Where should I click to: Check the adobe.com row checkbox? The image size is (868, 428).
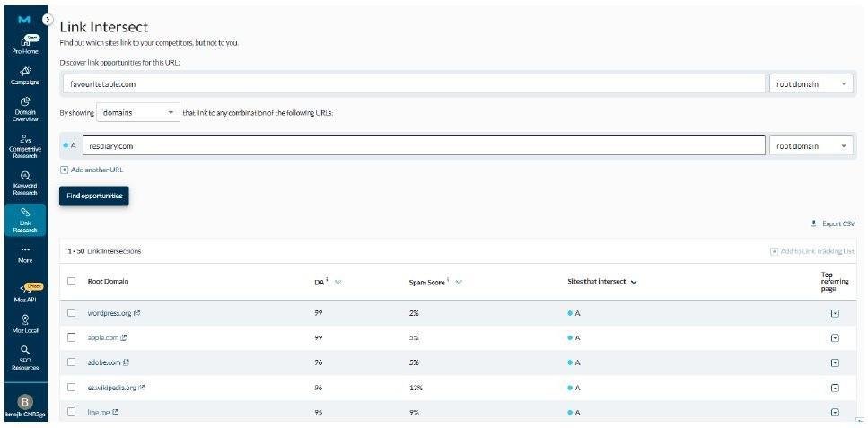coord(72,362)
